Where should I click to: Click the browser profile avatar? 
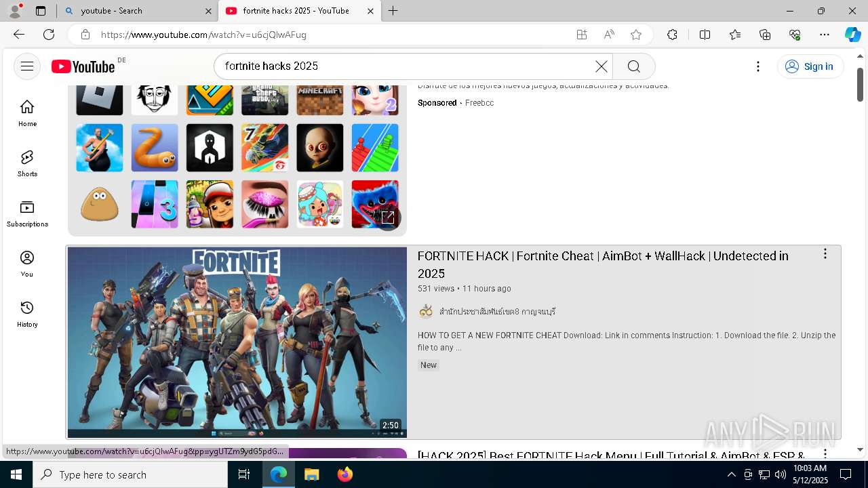[x=15, y=11]
